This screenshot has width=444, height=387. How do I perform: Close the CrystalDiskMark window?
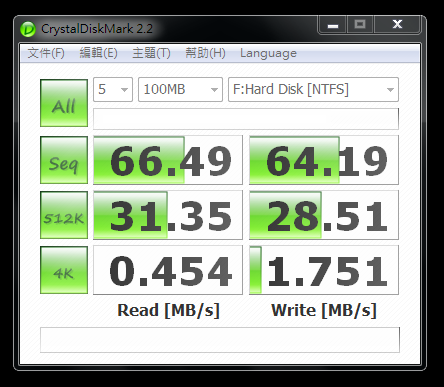(397, 25)
